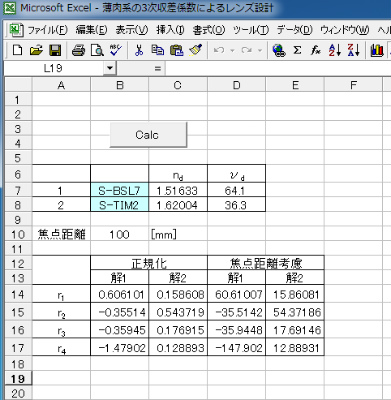Open the Undo history dropdown arrow

pos(232,51)
